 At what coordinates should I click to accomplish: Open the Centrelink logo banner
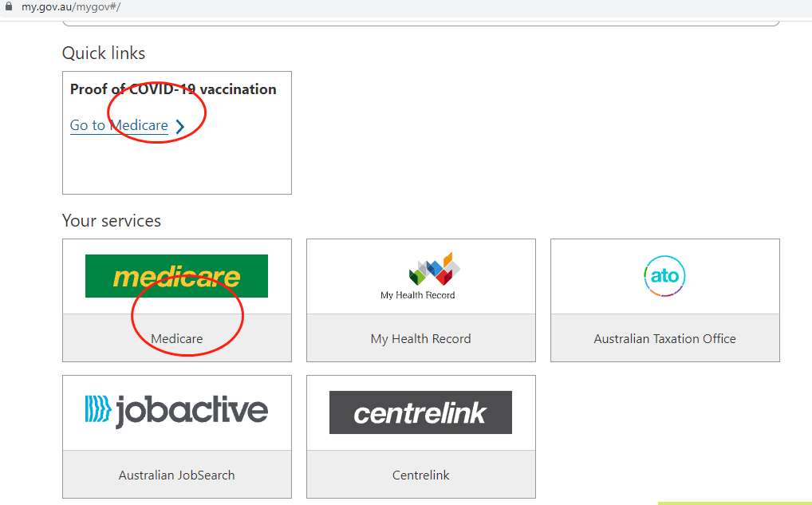tap(420, 412)
